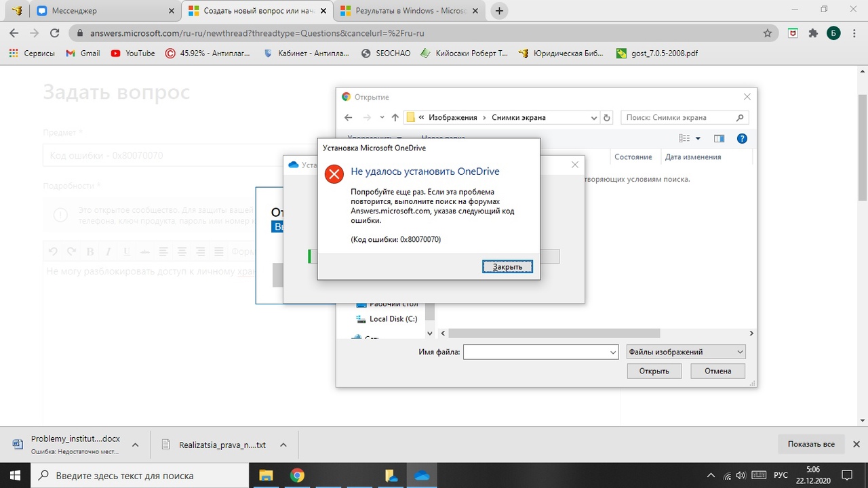This screenshot has height=488, width=868.
Task: Open the red extension icon in toolbar
Action: click(793, 33)
